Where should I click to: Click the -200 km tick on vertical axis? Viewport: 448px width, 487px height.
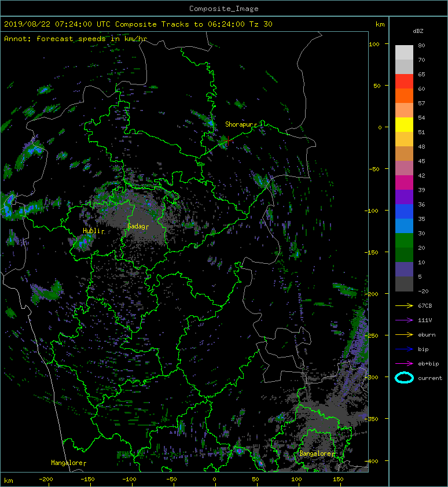[x=372, y=294]
